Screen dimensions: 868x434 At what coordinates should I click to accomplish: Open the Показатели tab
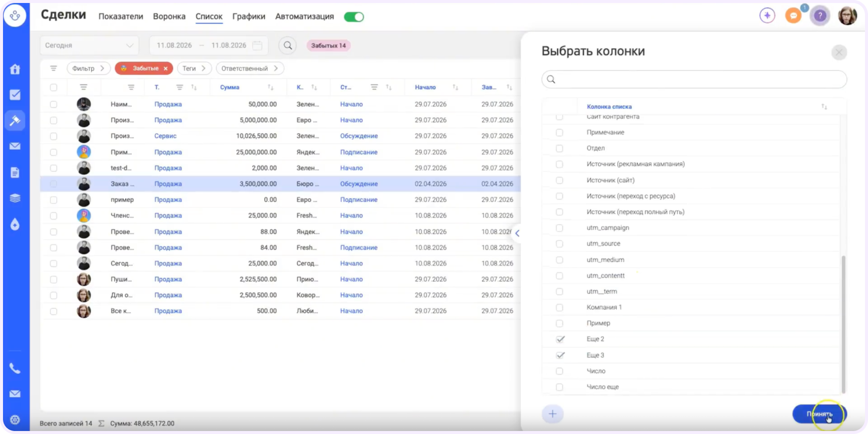pos(121,16)
